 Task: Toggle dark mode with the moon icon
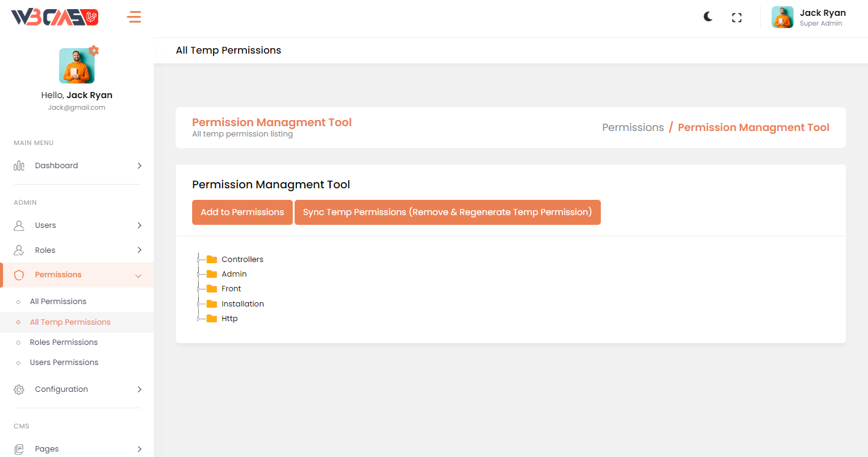pyautogui.click(x=708, y=17)
